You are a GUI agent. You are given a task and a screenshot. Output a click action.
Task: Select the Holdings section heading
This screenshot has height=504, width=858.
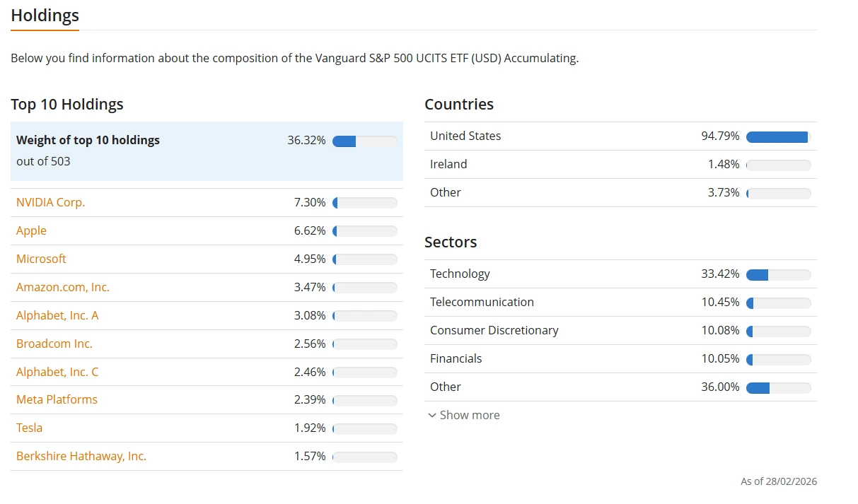(45, 16)
